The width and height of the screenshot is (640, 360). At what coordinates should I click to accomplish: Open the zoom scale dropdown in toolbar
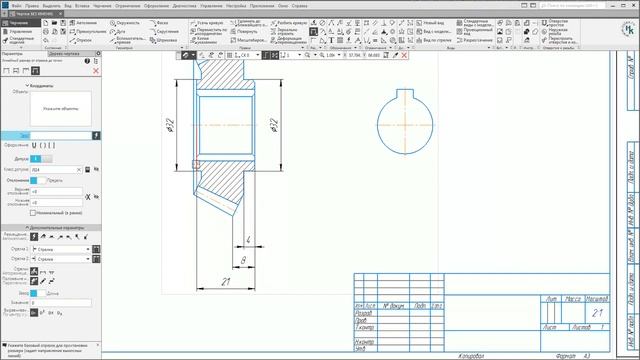click(x=339, y=55)
